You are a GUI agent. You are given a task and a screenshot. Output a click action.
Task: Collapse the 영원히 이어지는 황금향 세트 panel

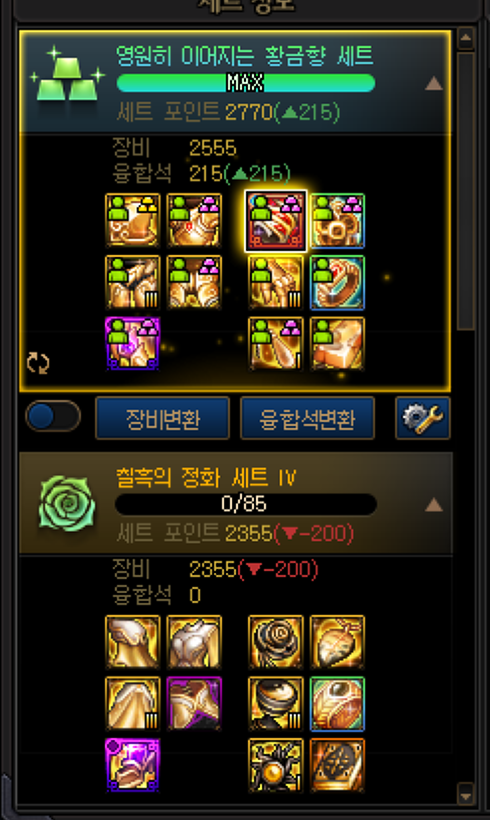434,84
